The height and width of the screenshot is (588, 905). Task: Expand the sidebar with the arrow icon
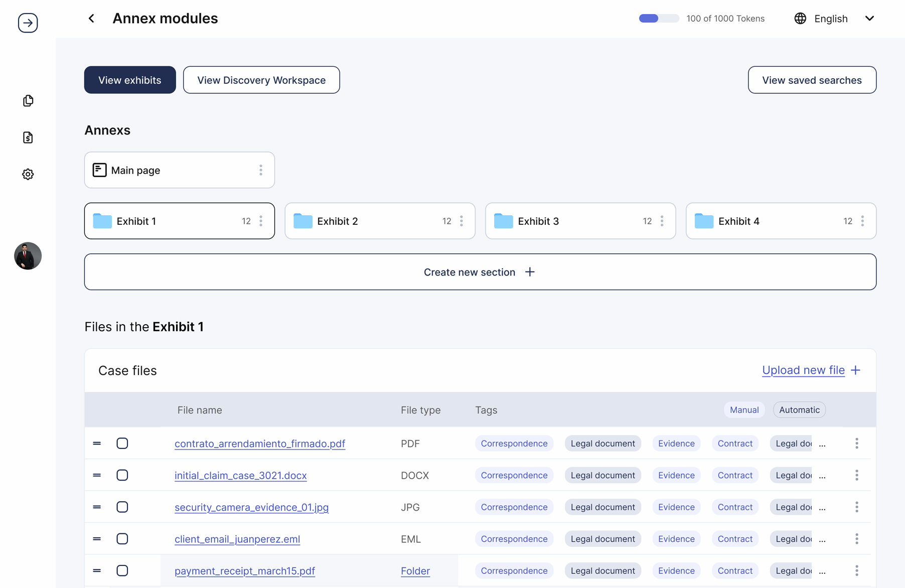[x=28, y=23]
